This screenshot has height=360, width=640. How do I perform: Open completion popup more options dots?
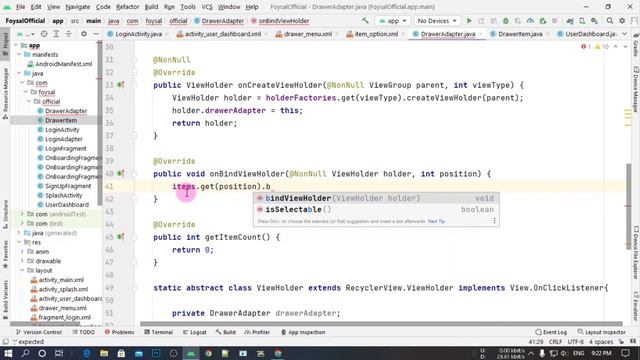[494, 221]
